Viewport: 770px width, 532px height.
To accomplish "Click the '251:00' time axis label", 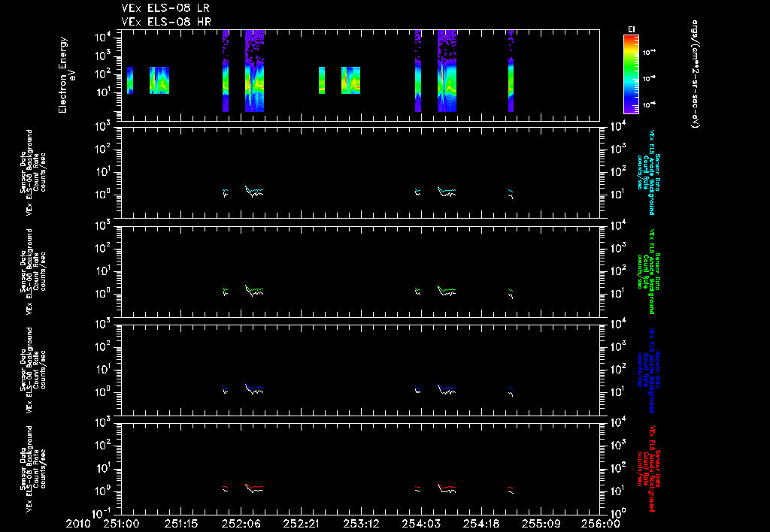I will [121, 524].
